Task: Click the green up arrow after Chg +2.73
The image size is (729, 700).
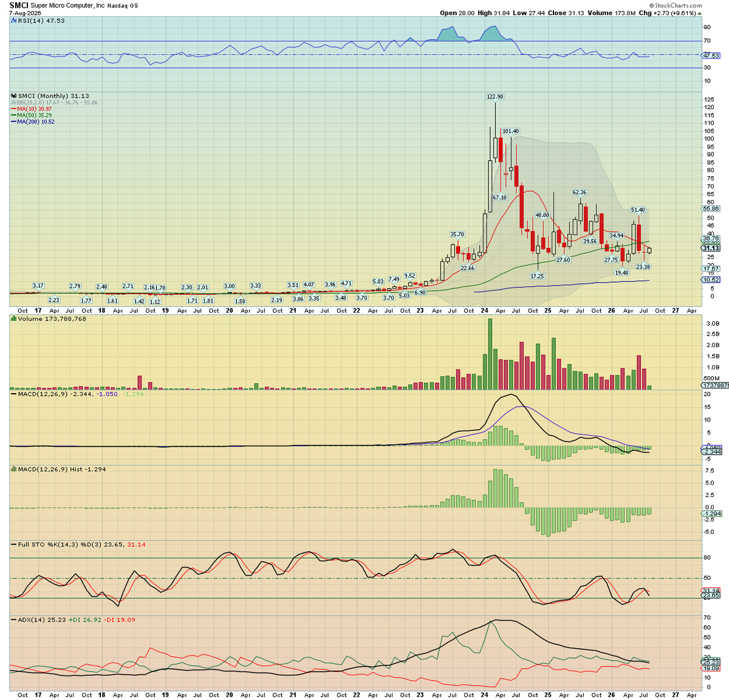Action: (x=699, y=13)
